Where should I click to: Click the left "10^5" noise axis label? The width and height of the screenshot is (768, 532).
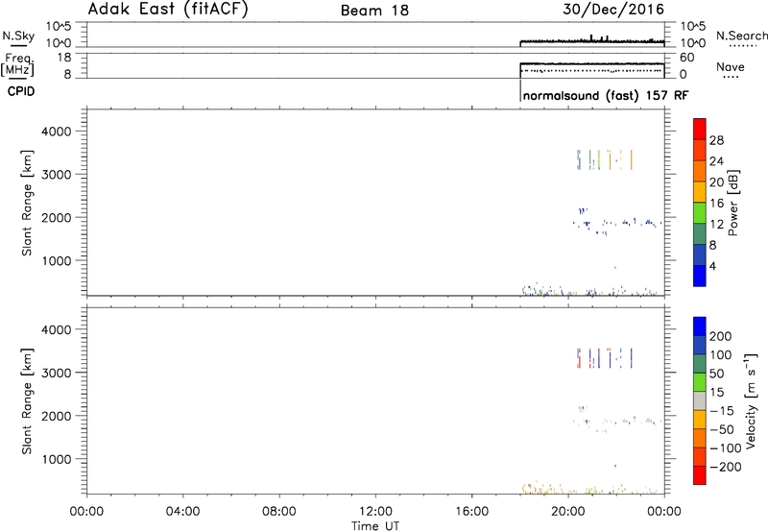point(59,26)
